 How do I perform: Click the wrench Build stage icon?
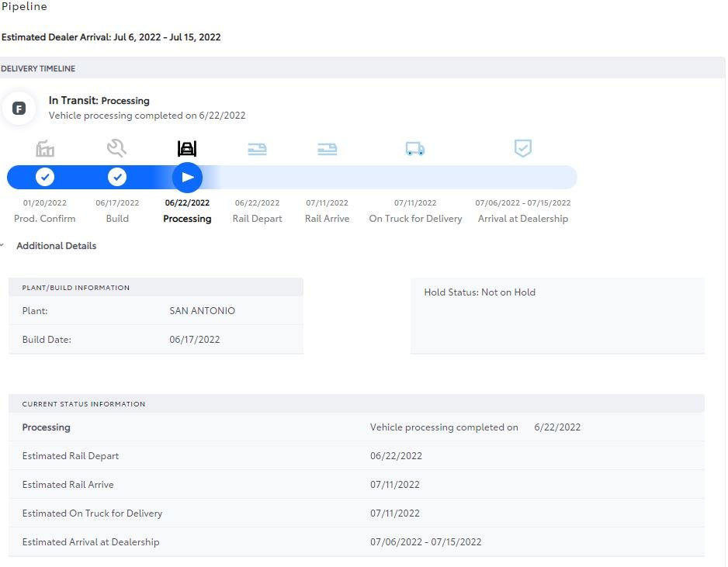tap(116, 148)
